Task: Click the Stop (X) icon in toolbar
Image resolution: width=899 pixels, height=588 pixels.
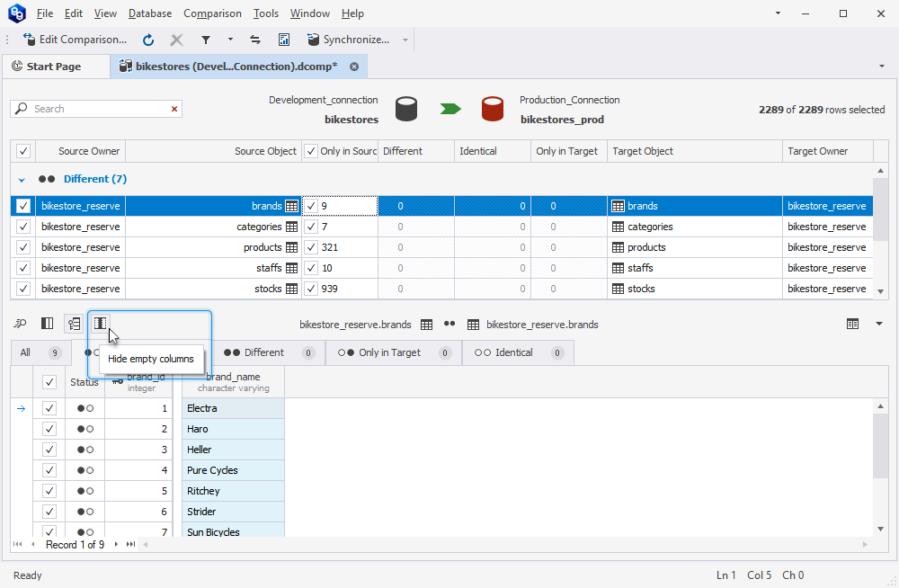Action: pos(176,40)
